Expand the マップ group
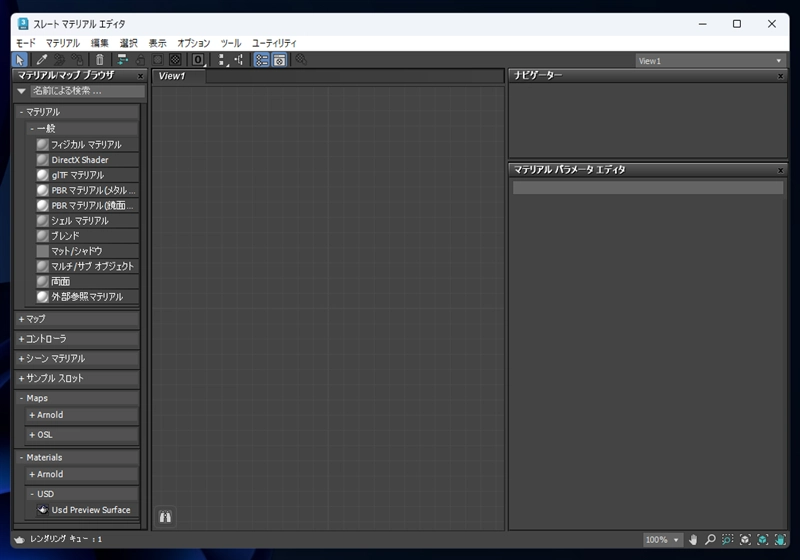Viewport: 800px width, 560px height. tap(77, 319)
